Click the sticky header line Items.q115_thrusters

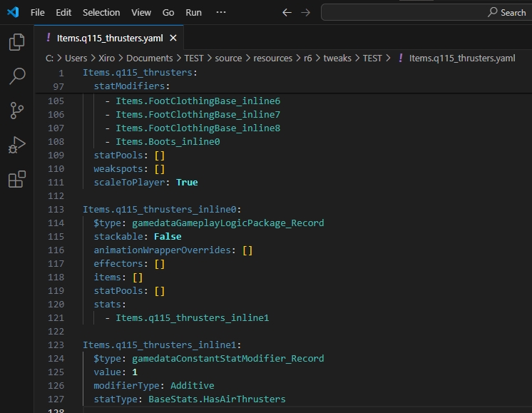tap(140, 73)
